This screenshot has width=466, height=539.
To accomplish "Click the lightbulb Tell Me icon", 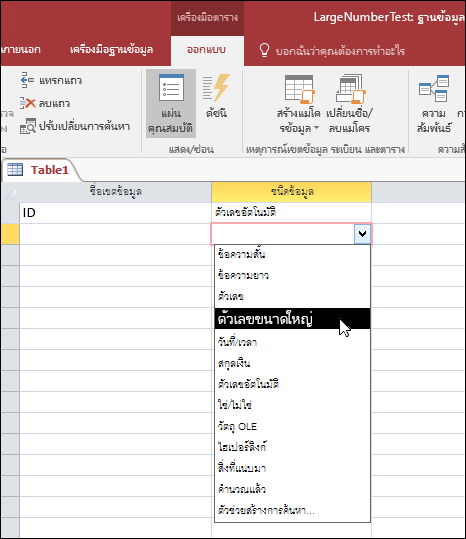I will click(x=264, y=50).
